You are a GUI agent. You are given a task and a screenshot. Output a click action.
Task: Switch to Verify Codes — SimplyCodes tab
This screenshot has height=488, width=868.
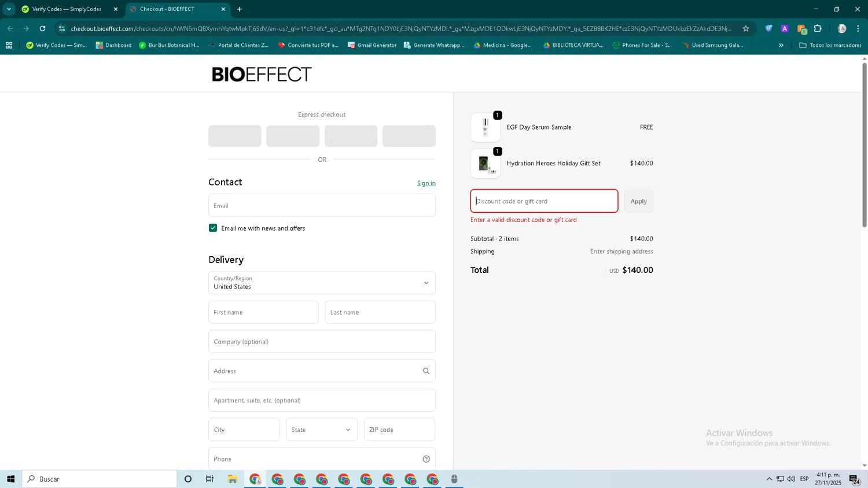67,9
